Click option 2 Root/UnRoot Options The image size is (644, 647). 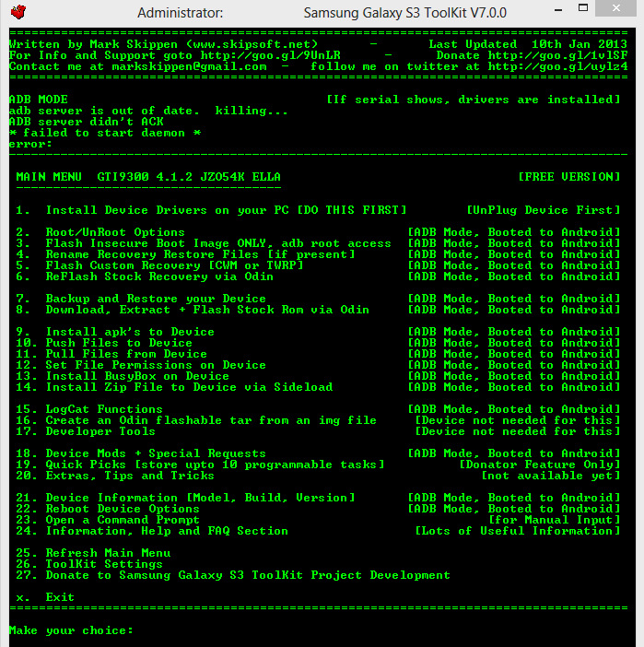100,232
